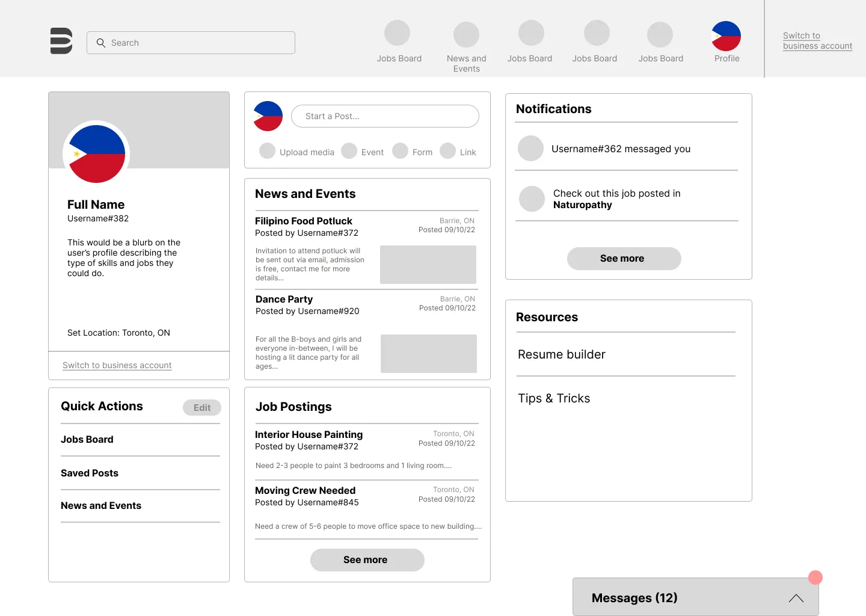Viewport: 866px width, 616px height.
Task: Click the Link icon in the post composer
Action: (448, 150)
